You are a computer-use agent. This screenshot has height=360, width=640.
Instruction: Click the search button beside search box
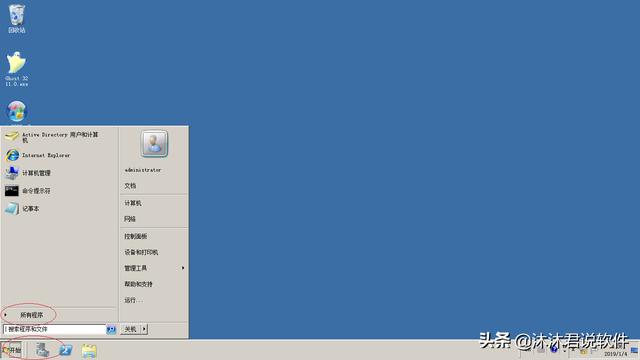111,329
